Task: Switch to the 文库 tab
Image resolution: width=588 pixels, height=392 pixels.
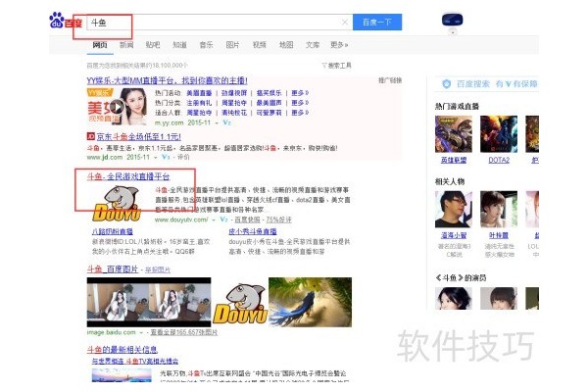Action: [313, 45]
